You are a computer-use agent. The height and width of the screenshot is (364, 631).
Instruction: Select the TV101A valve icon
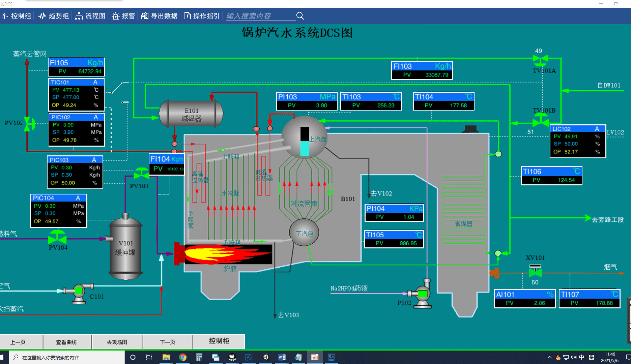[540, 61]
